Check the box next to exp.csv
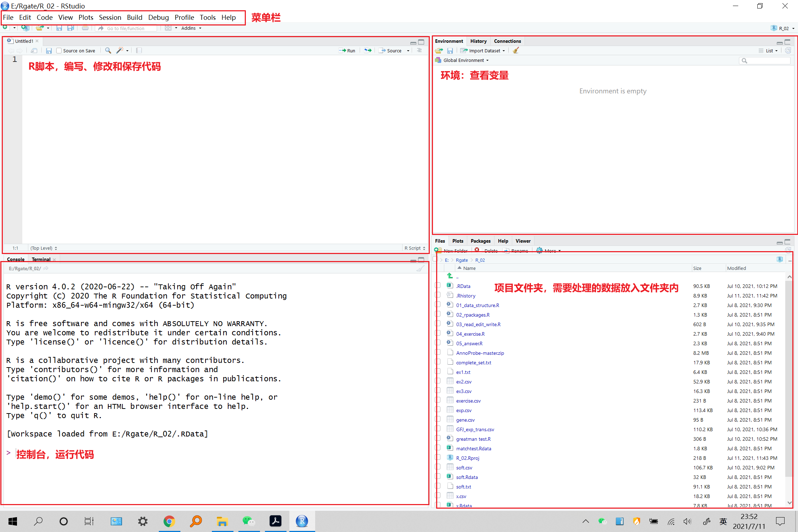This screenshot has height=532, width=798. [438, 410]
